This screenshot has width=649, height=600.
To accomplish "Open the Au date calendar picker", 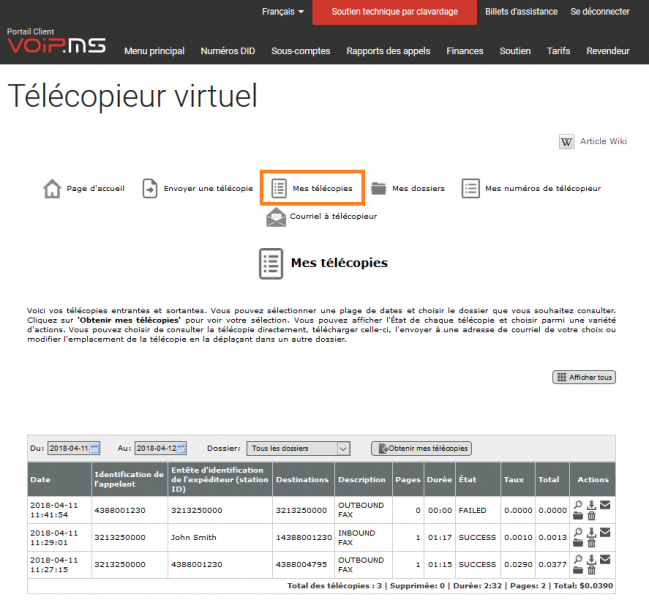I will tap(181, 448).
